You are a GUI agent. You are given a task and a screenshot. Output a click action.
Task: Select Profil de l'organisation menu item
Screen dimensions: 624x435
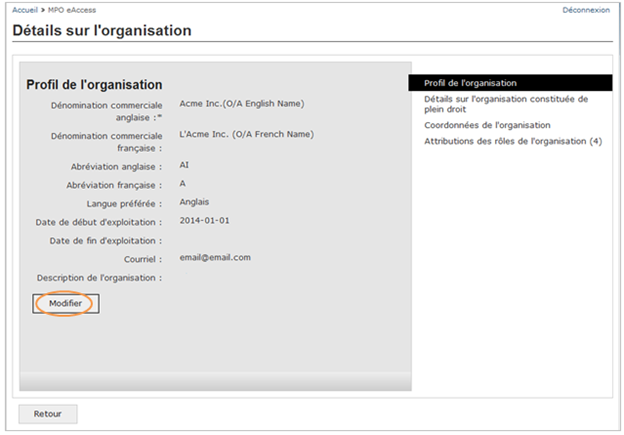[x=510, y=83]
